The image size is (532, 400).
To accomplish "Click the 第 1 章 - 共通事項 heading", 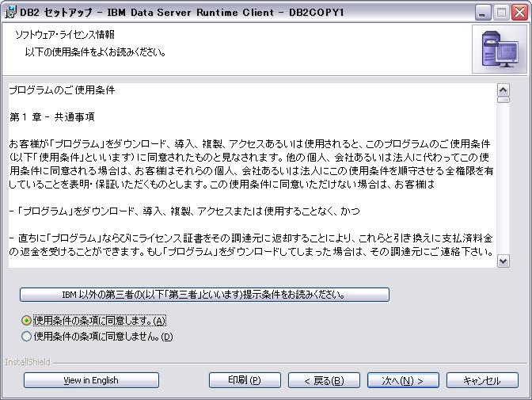I will pos(52,116).
